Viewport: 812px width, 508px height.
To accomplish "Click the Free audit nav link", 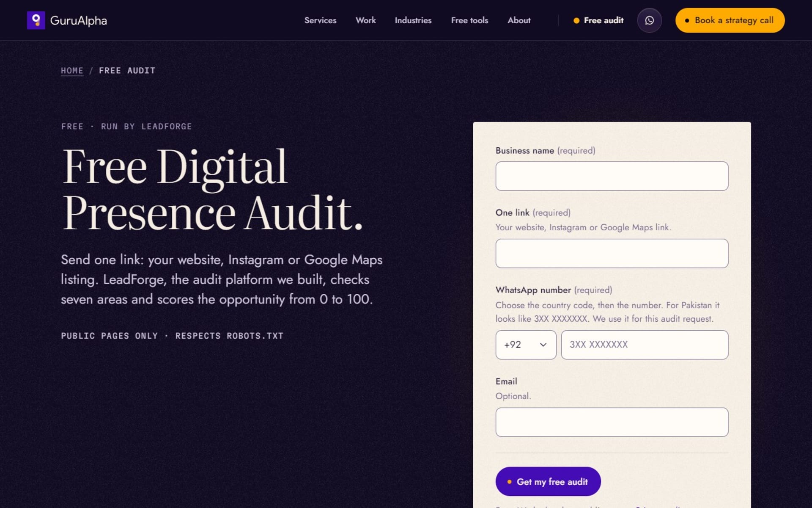I will coord(598,20).
